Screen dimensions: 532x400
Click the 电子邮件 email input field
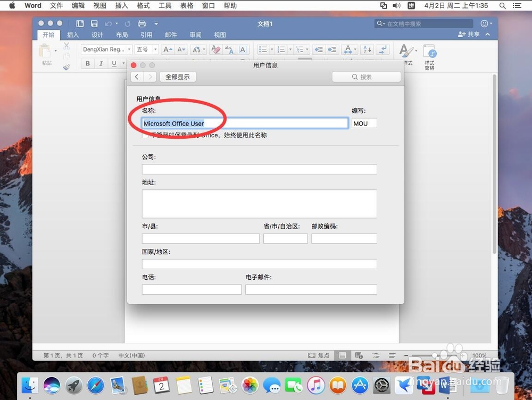point(311,289)
